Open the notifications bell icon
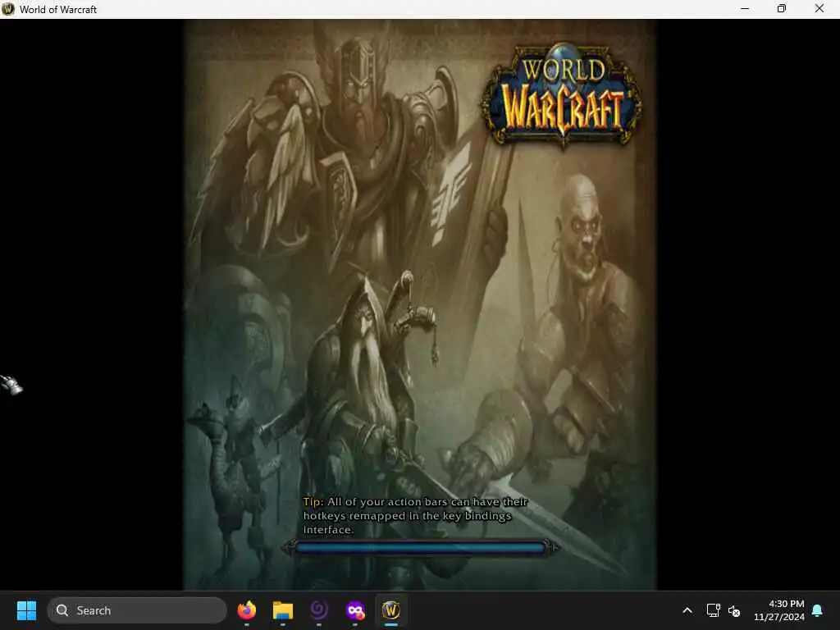Image resolution: width=840 pixels, height=630 pixels. (x=818, y=610)
